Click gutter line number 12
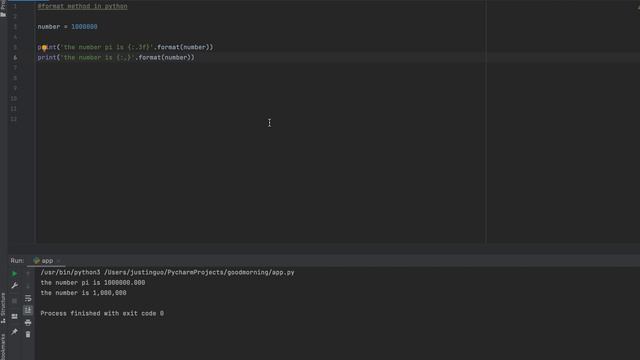 [14, 119]
